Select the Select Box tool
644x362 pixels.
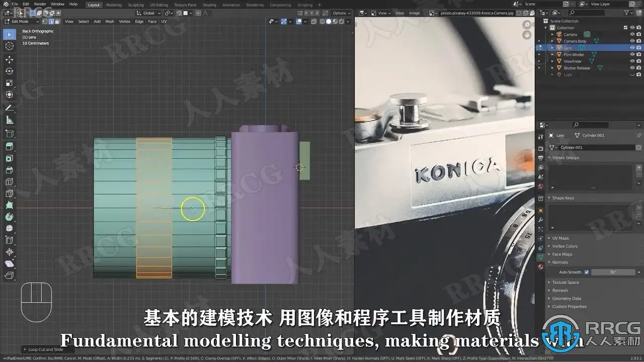(9, 34)
